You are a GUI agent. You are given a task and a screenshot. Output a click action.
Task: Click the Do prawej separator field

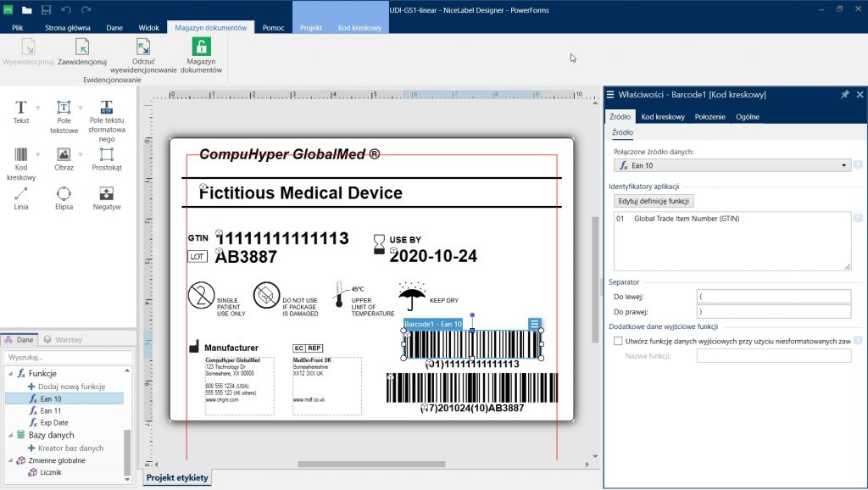(x=773, y=312)
